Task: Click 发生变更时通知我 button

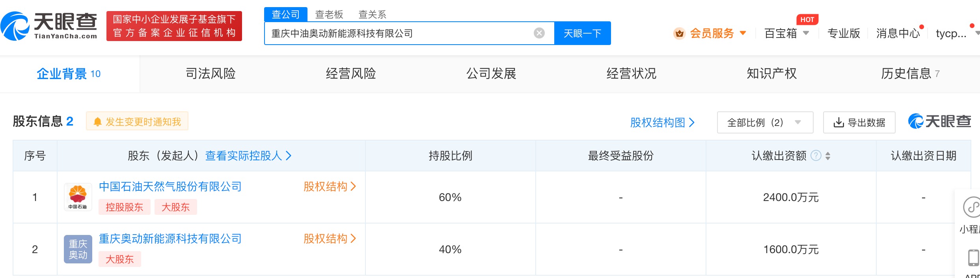Action: click(x=137, y=121)
